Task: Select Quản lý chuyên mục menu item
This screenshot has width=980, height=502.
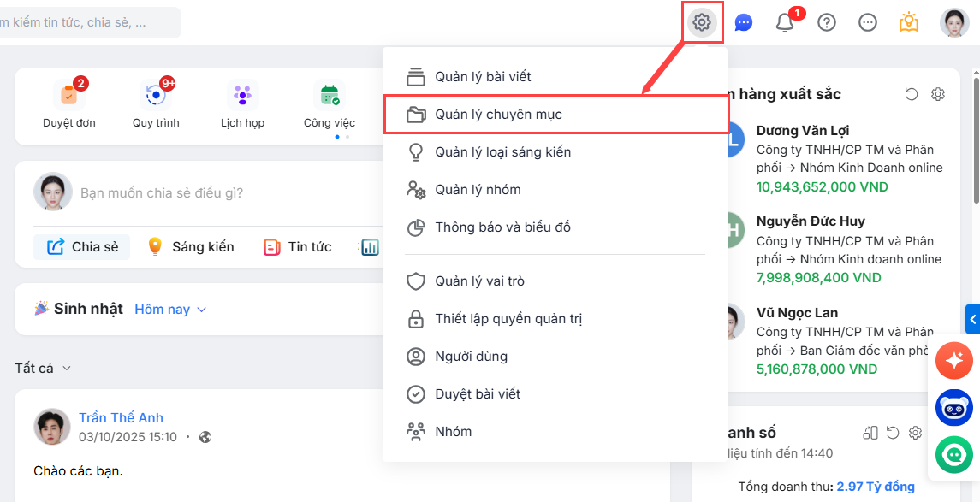Action: (498, 115)
